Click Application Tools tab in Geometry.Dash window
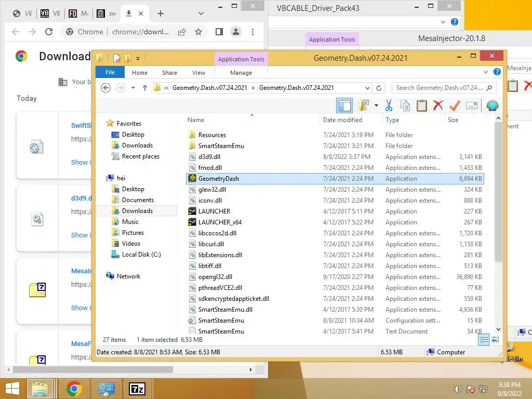Screen dimensions: 532x399 (x=241, y=59)
